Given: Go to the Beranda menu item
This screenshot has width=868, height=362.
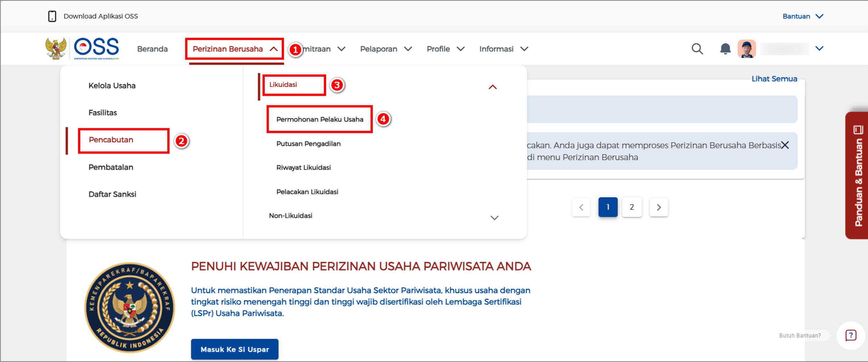Looking at the screenshot, I should (x=152, y=49).
